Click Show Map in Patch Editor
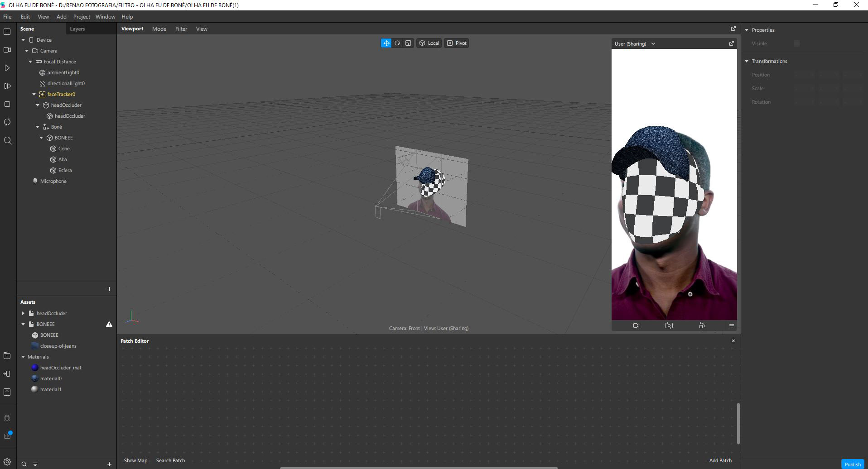 (135, 460)
